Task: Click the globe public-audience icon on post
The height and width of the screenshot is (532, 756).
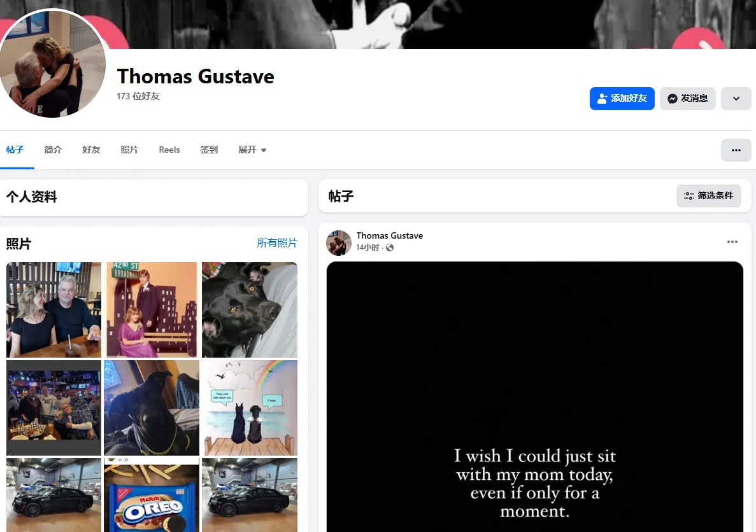Action: (390, 248)
